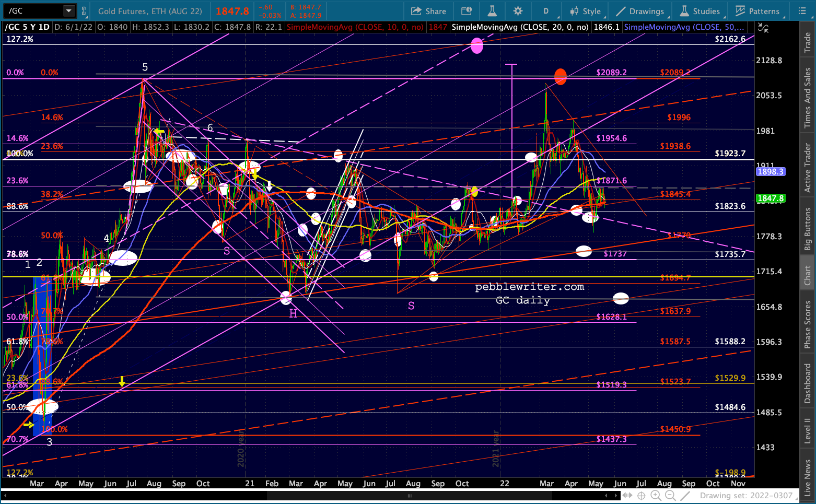The width and height of the screenshot is (816, 504).
Task: Click the yellow $1529.9 price level label
Action: (x=730, y=378)
